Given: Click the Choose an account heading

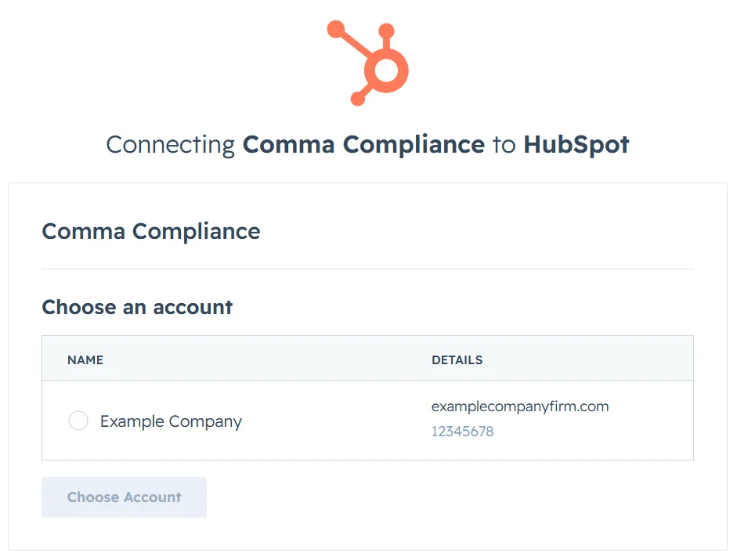Looking at the screenshot, I should click(137, 307).
